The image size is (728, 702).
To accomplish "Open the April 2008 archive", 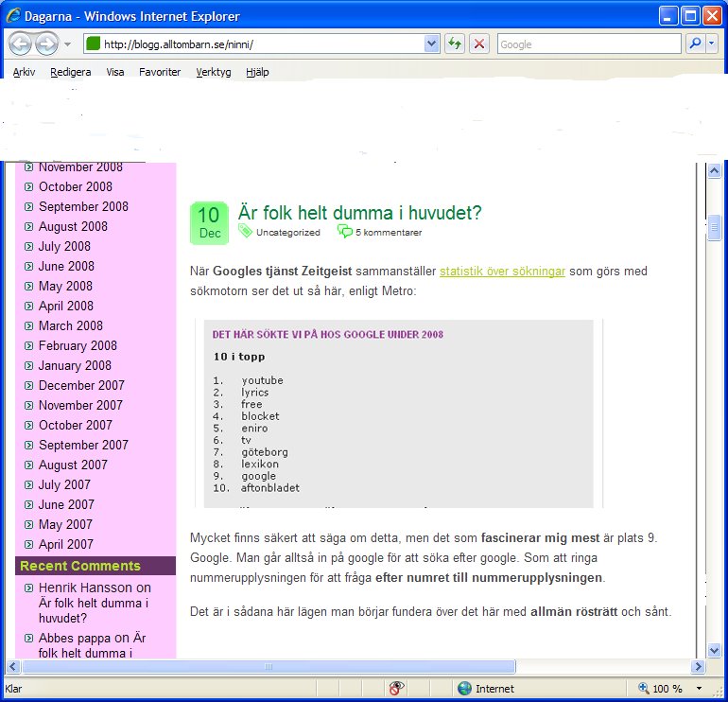I will tap(66, 307).
